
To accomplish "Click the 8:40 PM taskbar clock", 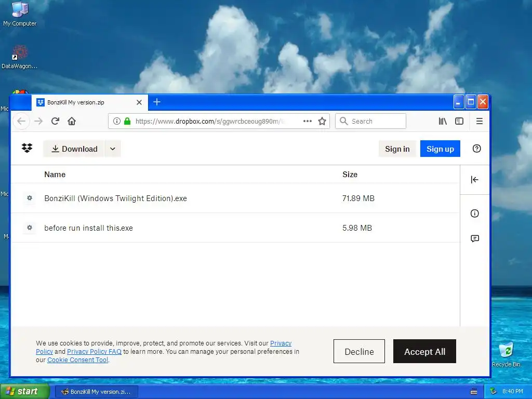I will [512, 391].
